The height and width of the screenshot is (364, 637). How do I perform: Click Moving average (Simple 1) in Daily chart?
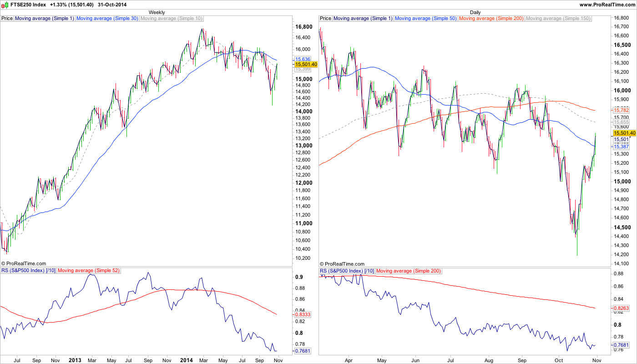click(x=363, y=18)
